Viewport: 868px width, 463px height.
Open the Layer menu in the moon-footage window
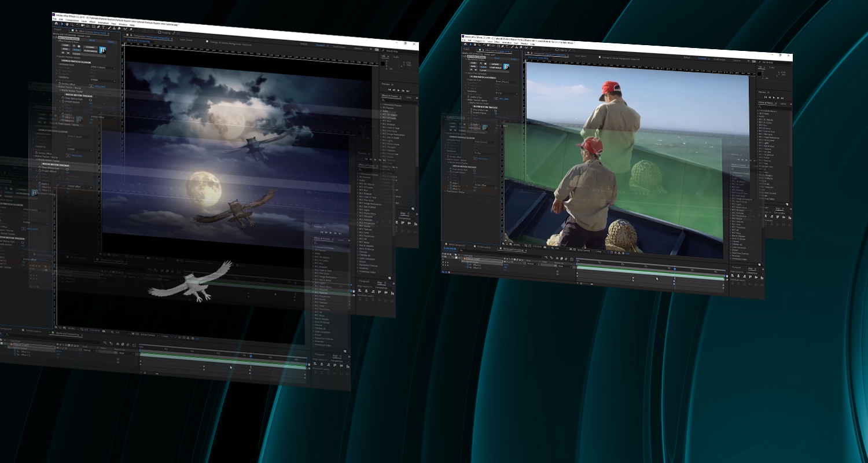tap(84, 21)
